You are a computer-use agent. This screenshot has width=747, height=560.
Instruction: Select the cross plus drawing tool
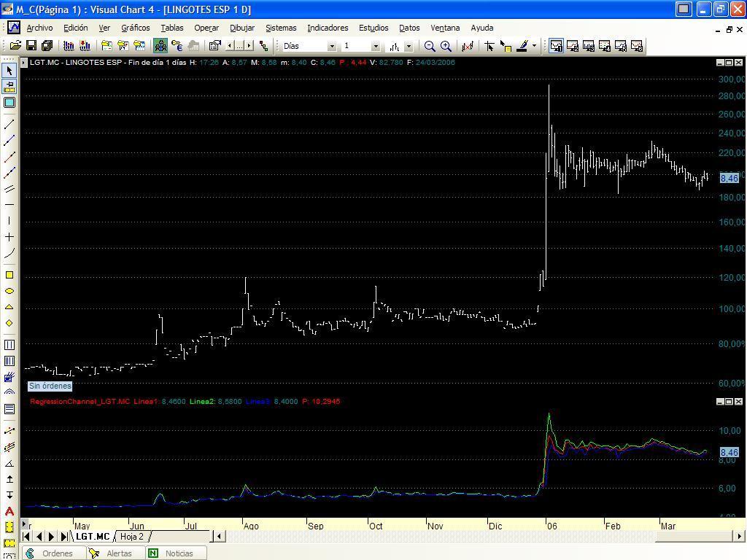point(9,237)
